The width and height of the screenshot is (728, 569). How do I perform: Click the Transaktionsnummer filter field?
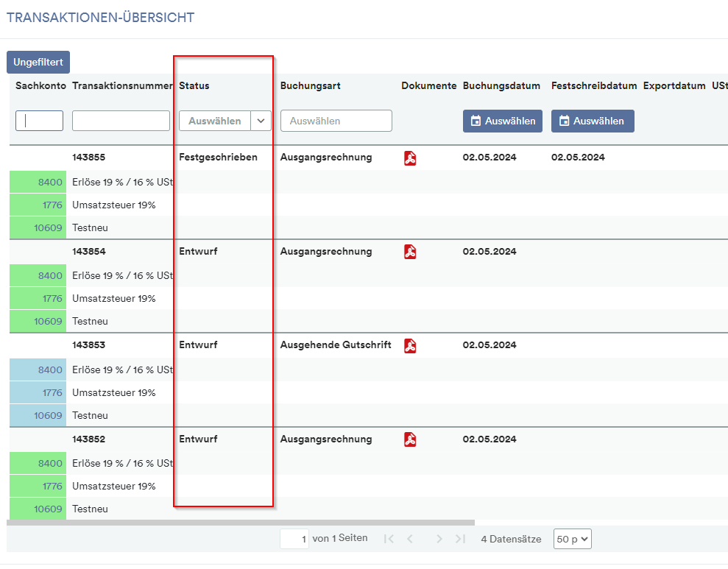(121, 121)
